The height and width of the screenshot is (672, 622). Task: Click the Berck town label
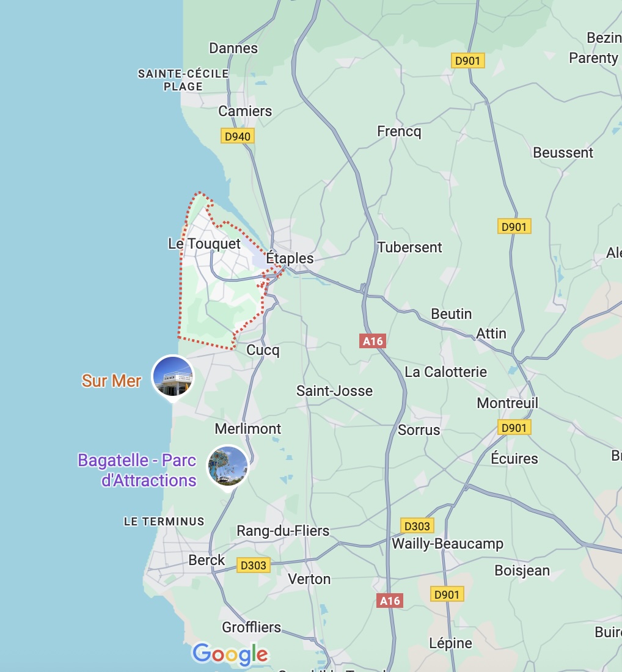(x=207, y=560)
